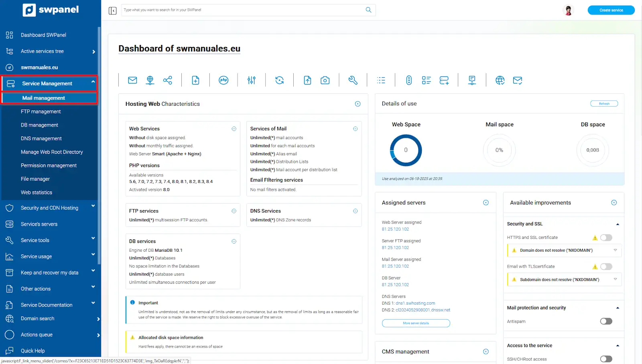Screen dimensions: 642x364
Task: Collapse the DB services card
Action: coord(234,241)
